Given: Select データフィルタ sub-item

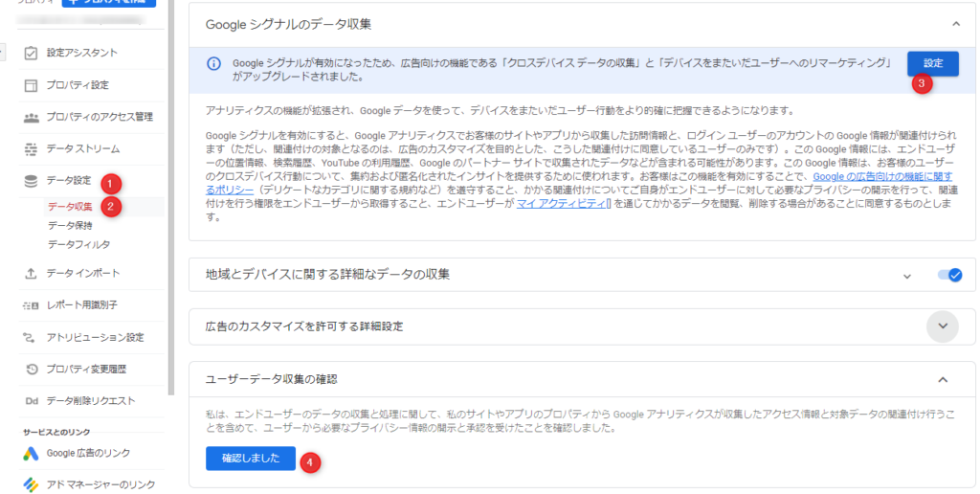Looking at the screenshot, I should (x=78, y=244).
